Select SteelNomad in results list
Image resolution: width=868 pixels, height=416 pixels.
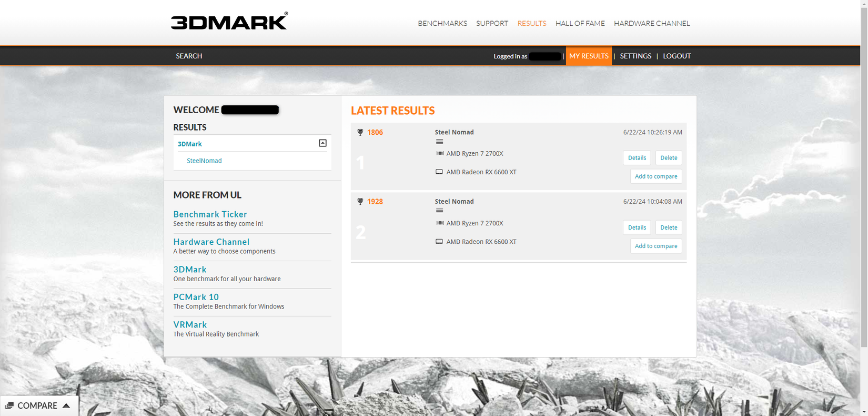click(204, 161)
